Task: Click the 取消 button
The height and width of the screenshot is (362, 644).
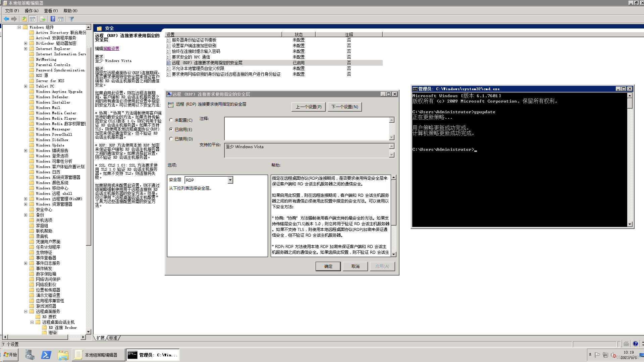Action: tap(355, 266)
